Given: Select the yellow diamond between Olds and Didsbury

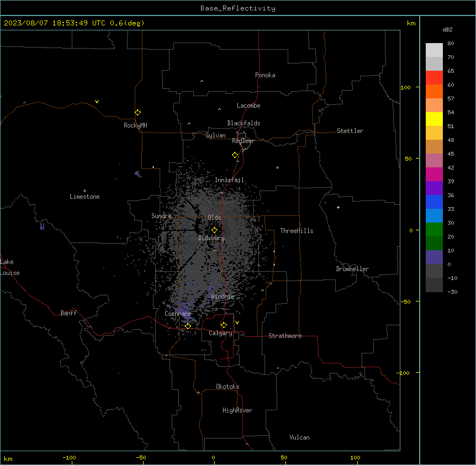Looking at the screenshot, I should [x=214, y=230].
